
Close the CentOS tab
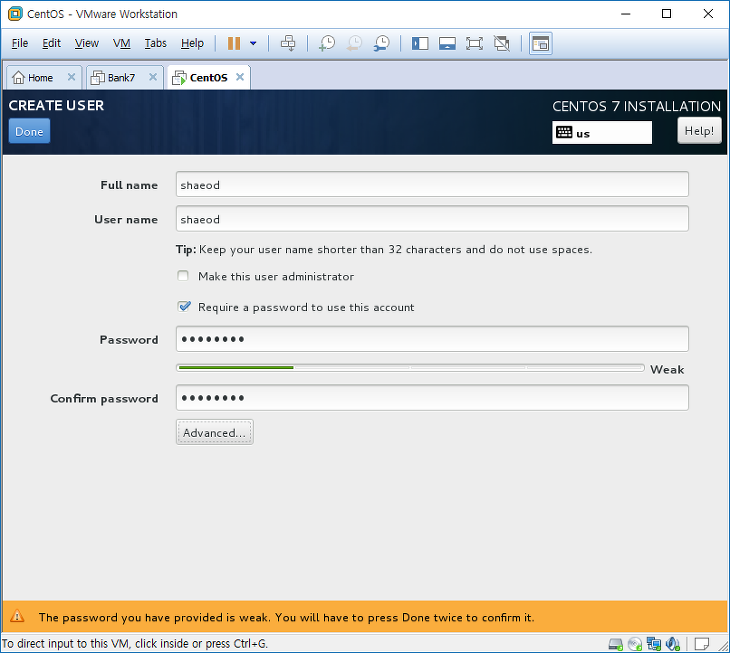point(240,77)
